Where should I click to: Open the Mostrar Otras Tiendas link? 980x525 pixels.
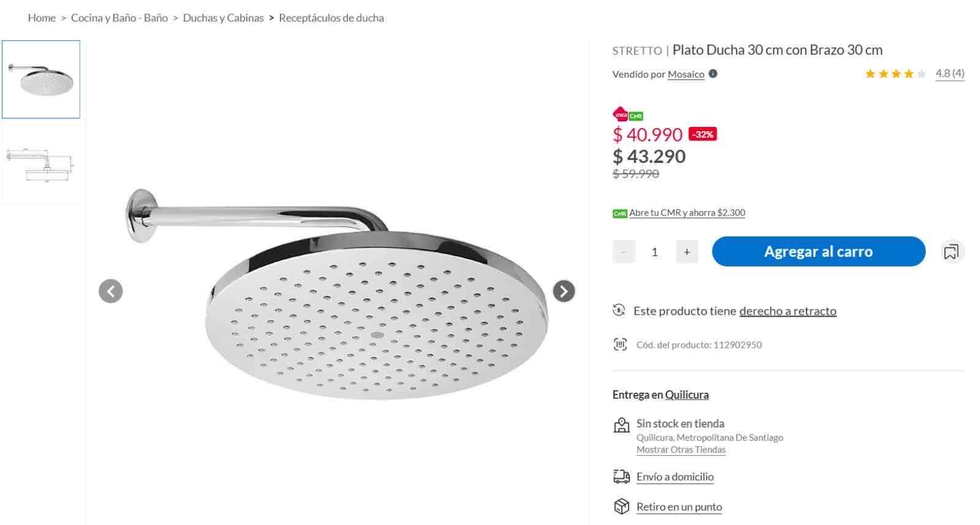pos(680,449)
